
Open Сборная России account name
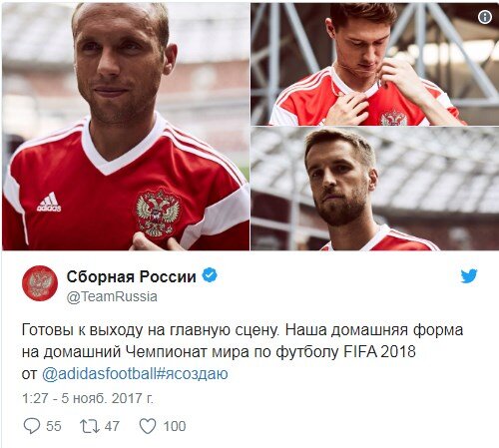132,276
